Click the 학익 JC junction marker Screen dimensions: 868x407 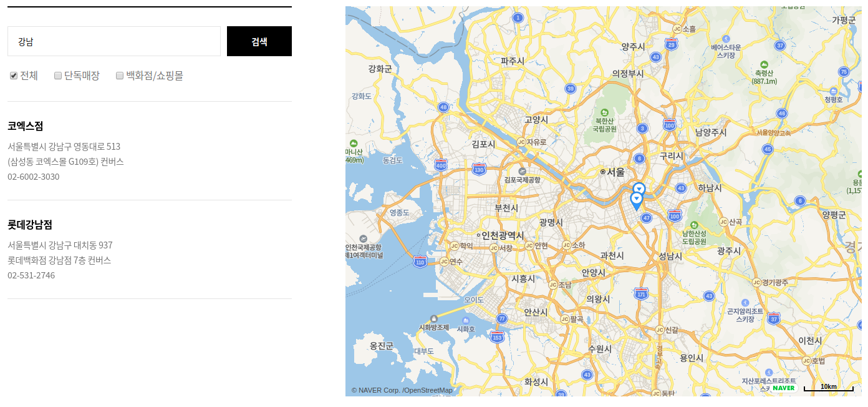(454, 246)
